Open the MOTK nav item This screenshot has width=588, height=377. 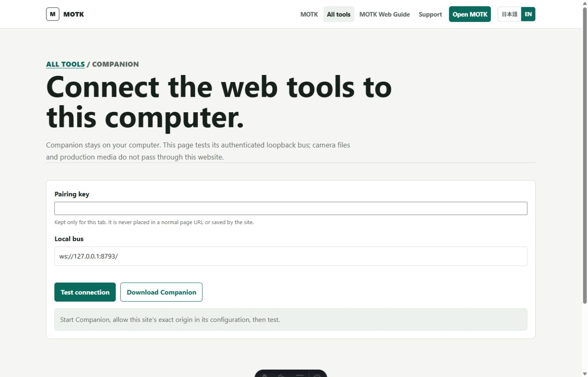pos(309,14)
